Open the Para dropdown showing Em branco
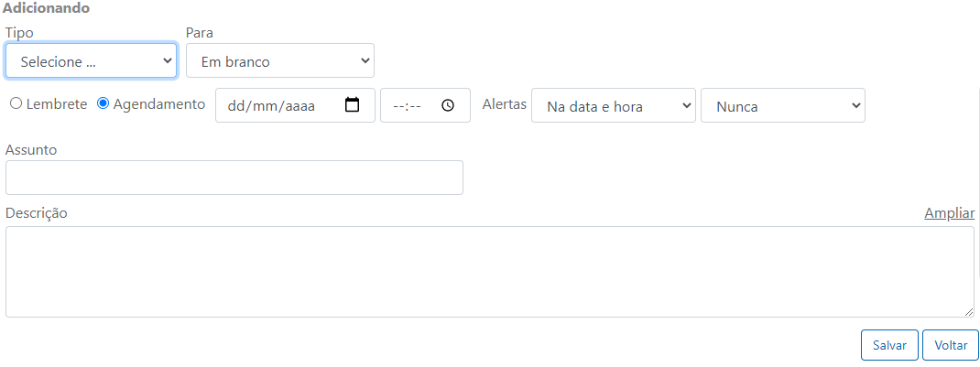The width and height of the screenshot is (980, 367). tap(280, 60)
